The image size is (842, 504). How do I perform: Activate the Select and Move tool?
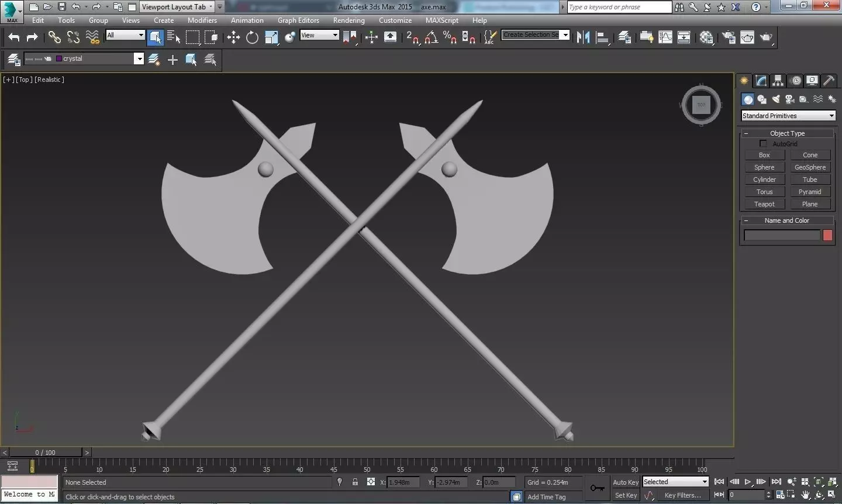click(233, 37)
